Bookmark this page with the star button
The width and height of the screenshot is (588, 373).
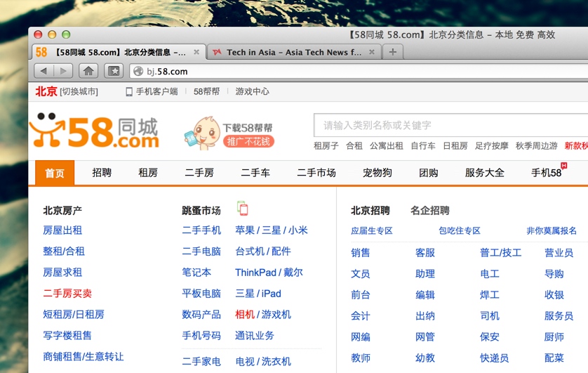[x=114, y=70]
